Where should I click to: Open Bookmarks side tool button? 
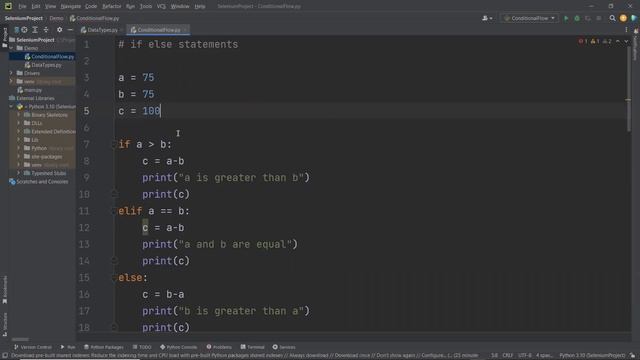coord(5,290)
